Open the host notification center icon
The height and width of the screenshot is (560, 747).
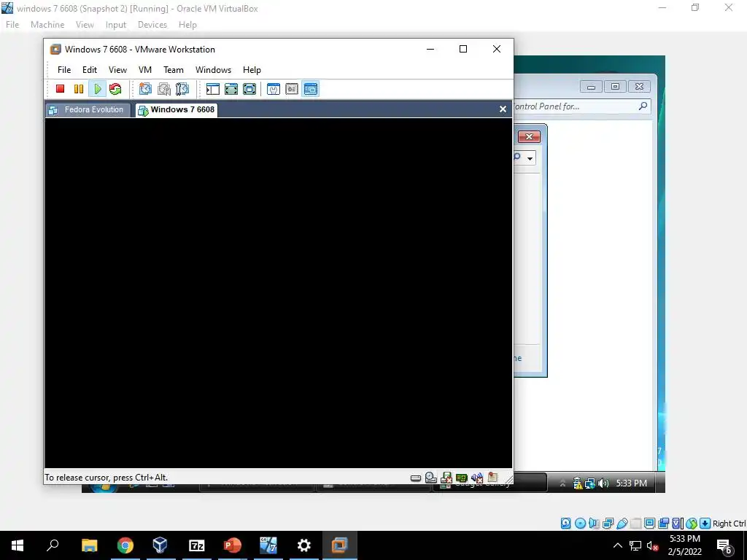724,545
